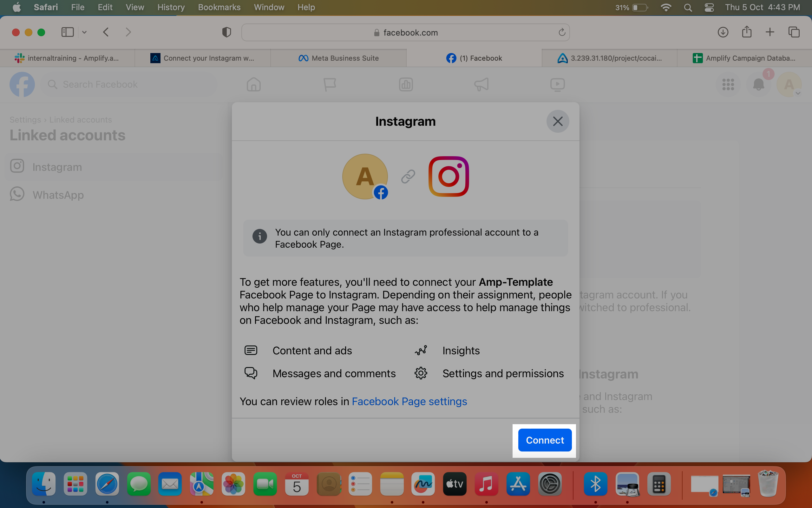Click the facebook.com address bar
Viewport: 812px width, 508px height.
pos(405,32)
